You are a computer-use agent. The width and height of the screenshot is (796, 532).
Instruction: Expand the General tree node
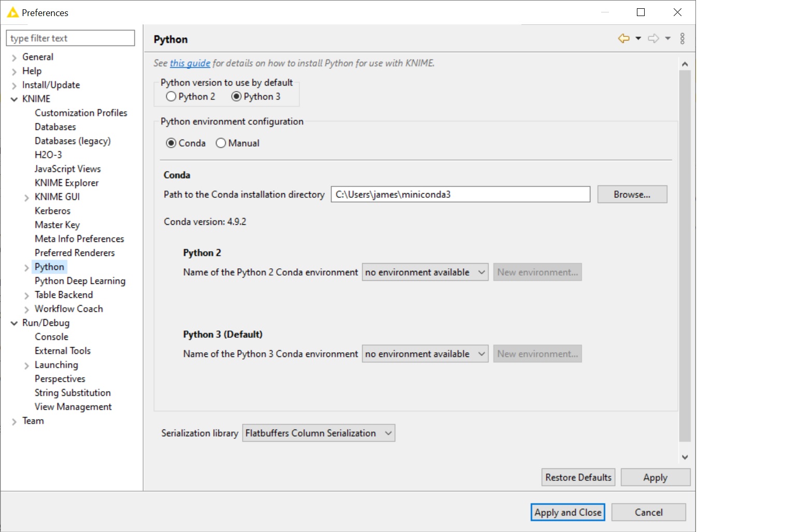coord(14,57)
